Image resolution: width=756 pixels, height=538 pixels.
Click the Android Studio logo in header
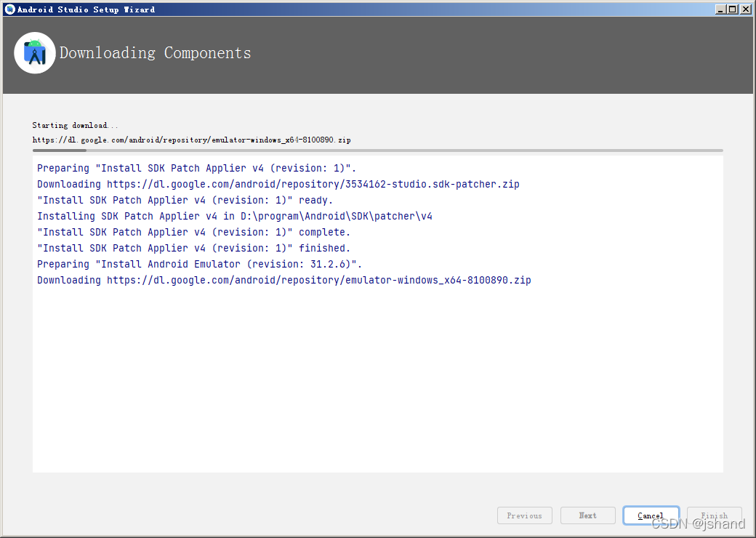click(x=35, y=53)
